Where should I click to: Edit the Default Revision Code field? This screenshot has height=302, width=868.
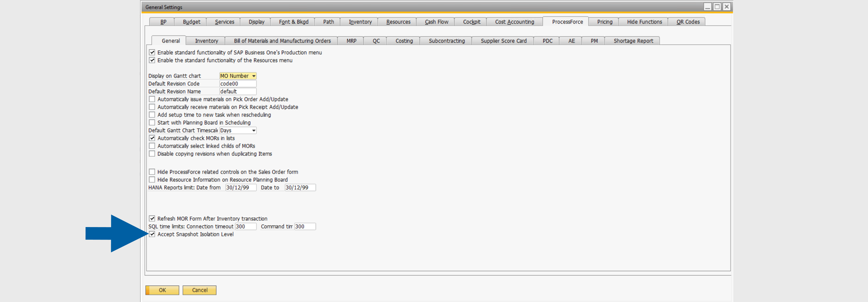[238, 84]
